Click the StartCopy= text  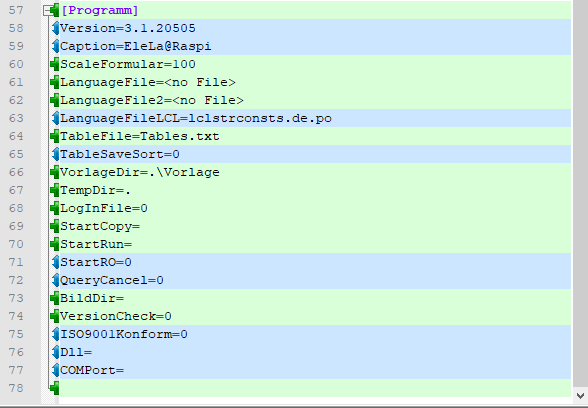(x=100, y=226)
